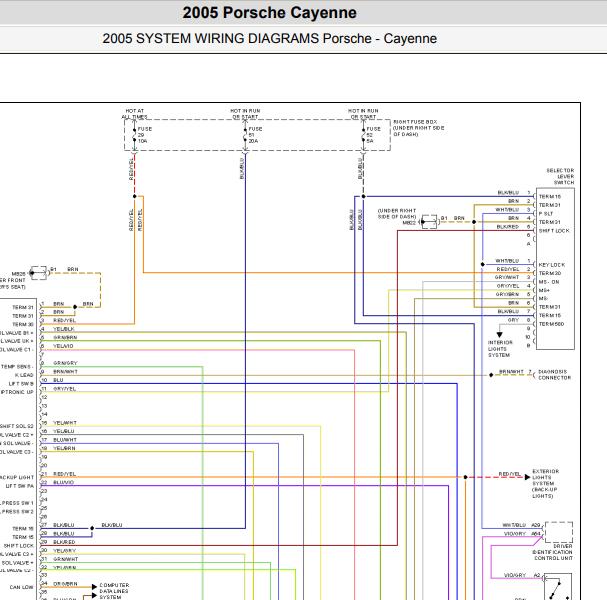Select the "MB26" ground point label
The width and height of the screenshot is (607, 600).
click(19, 274)
